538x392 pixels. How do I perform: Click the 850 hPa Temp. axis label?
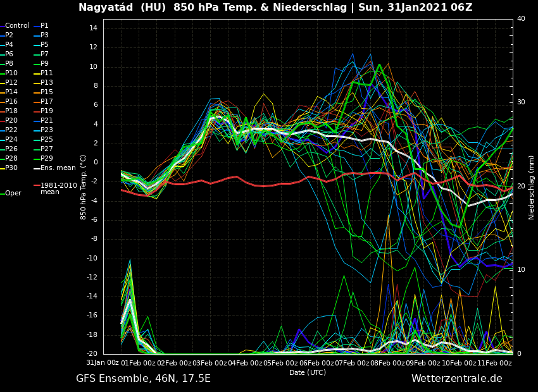(x=84, y=187)
